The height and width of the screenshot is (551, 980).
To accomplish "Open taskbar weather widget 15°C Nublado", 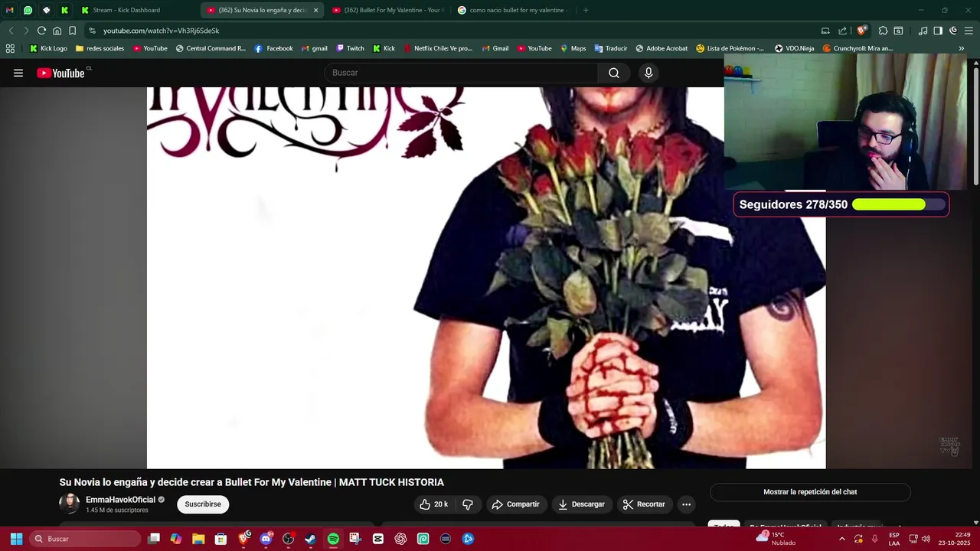I will [x=776, y=539].
